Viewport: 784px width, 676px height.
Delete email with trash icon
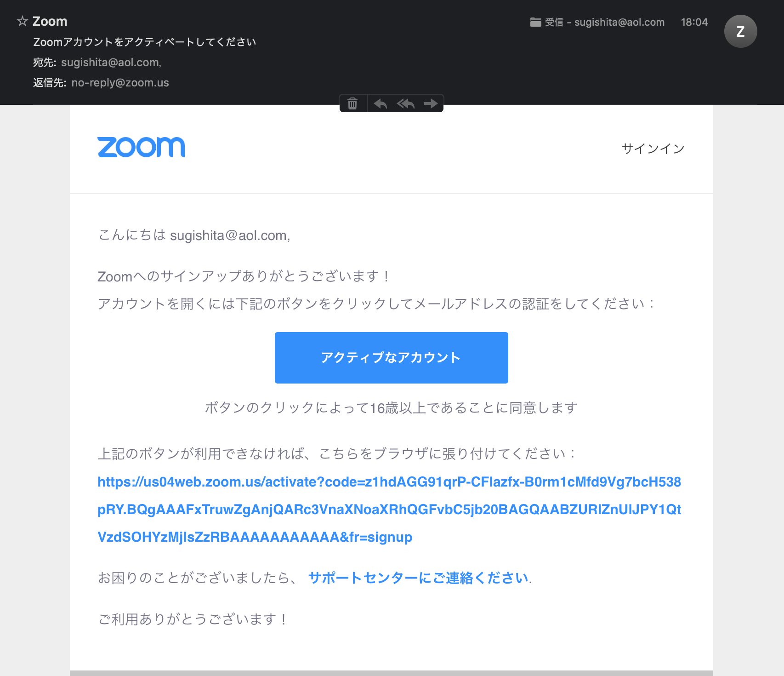click(352, 103)
